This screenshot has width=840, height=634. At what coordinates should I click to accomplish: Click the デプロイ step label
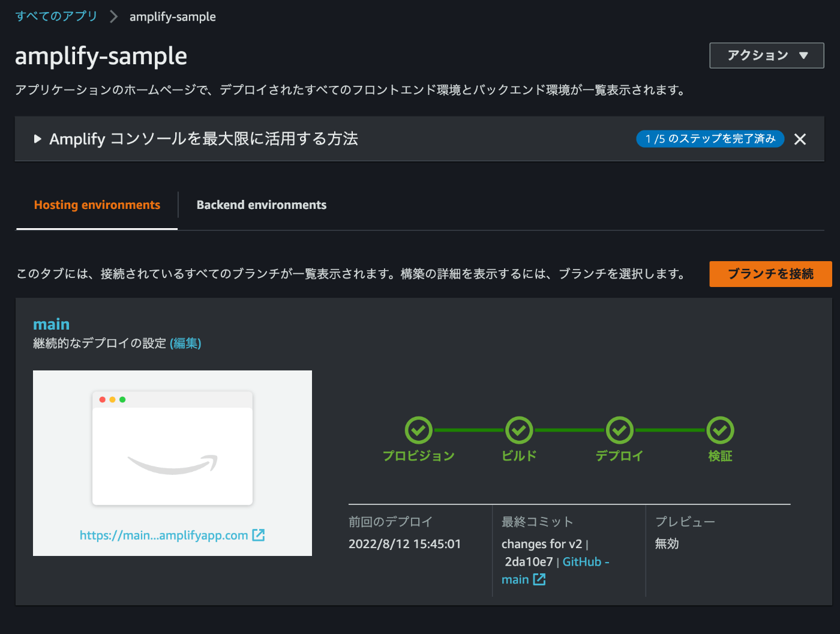[x=620, y=456]
